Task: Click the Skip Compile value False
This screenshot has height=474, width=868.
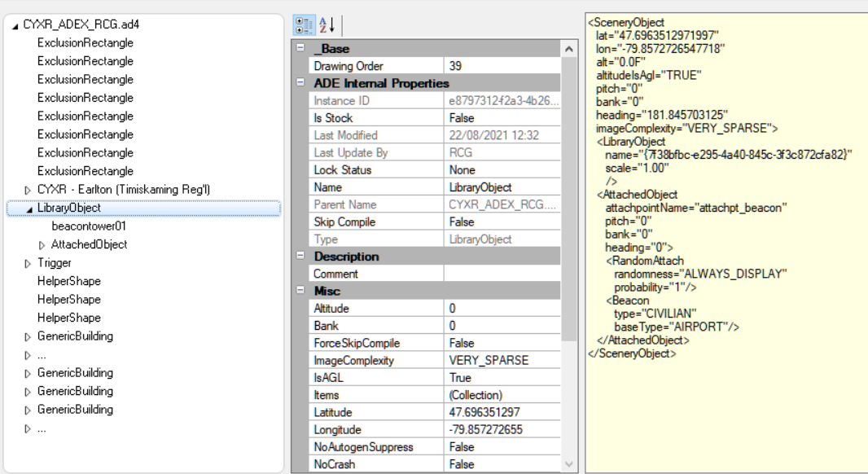Action: 502,222
